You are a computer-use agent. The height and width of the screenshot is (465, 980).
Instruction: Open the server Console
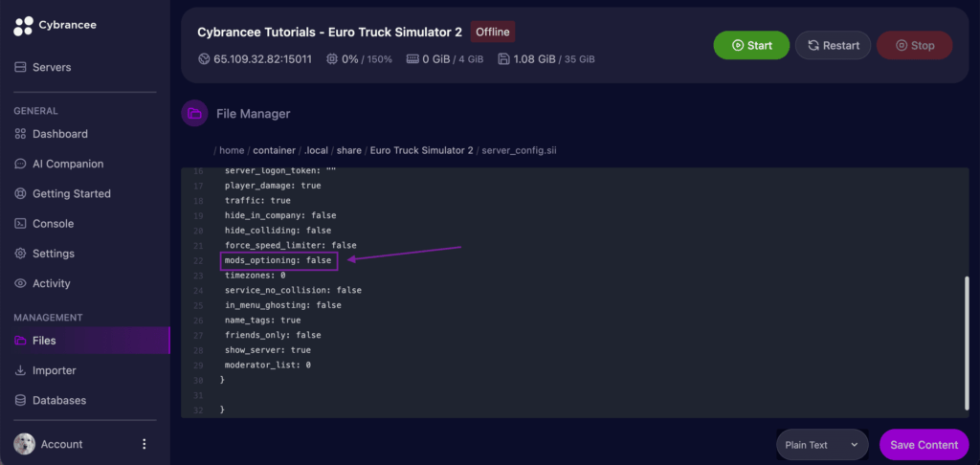[x=44, y=224]
